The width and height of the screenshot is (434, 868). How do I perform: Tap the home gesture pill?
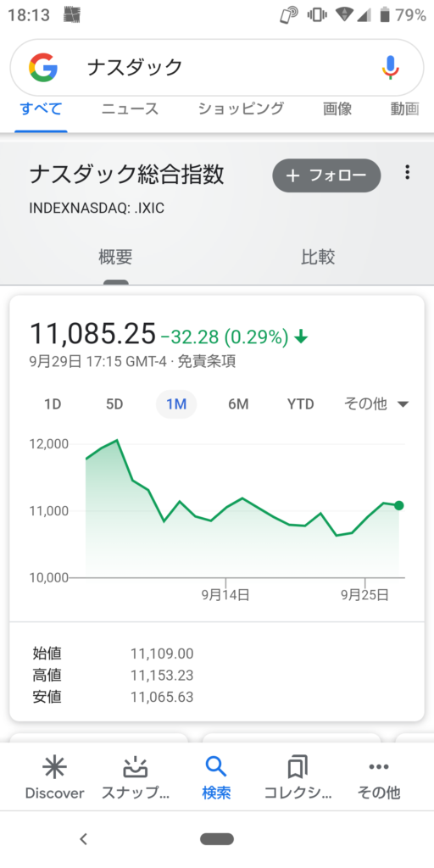(217, 839)
